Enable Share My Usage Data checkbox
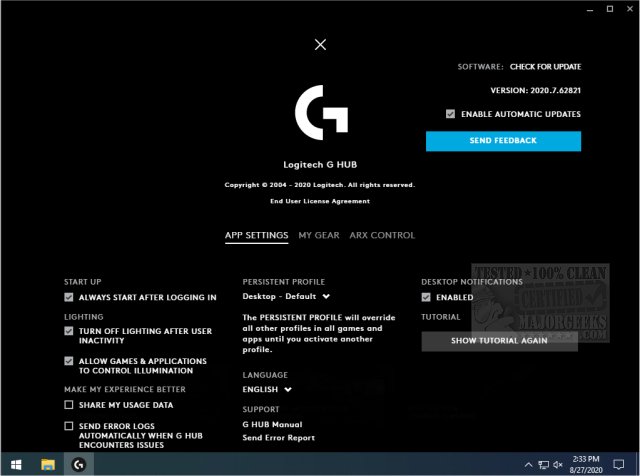 69,405
